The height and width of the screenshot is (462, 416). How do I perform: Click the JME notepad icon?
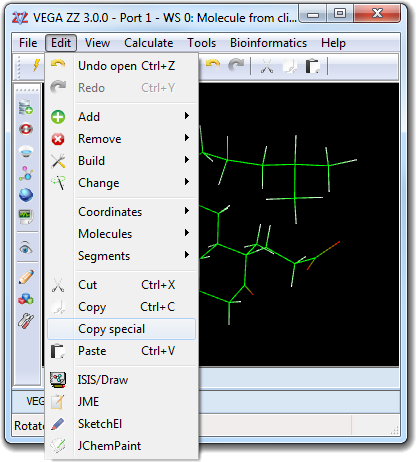57,401
